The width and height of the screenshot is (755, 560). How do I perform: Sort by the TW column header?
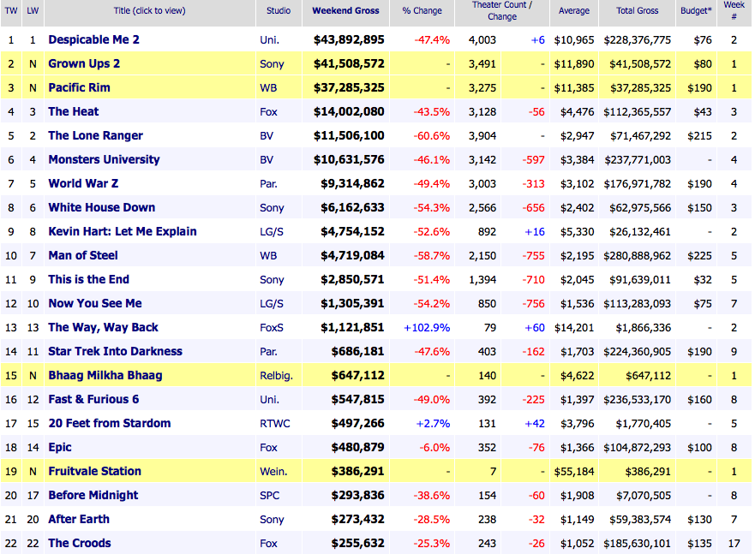(11, 10)
